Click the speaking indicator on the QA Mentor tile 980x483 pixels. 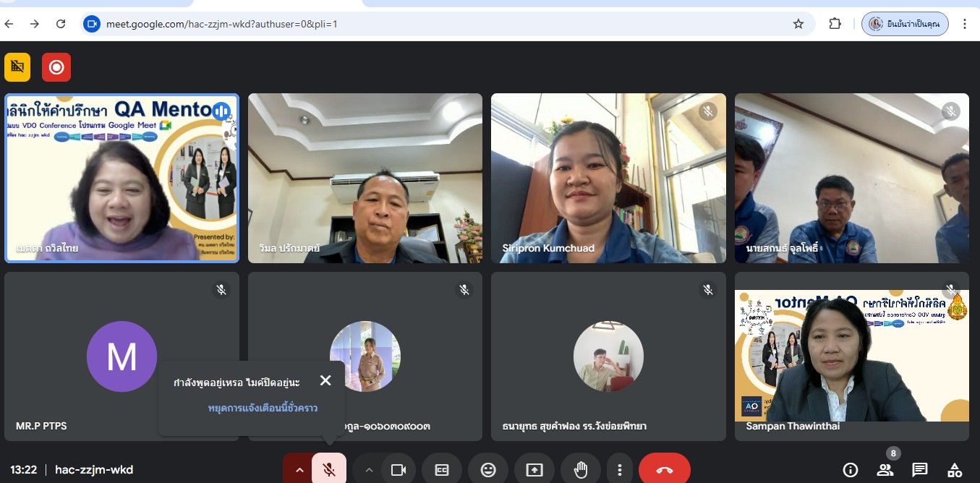tap(221, 111)
